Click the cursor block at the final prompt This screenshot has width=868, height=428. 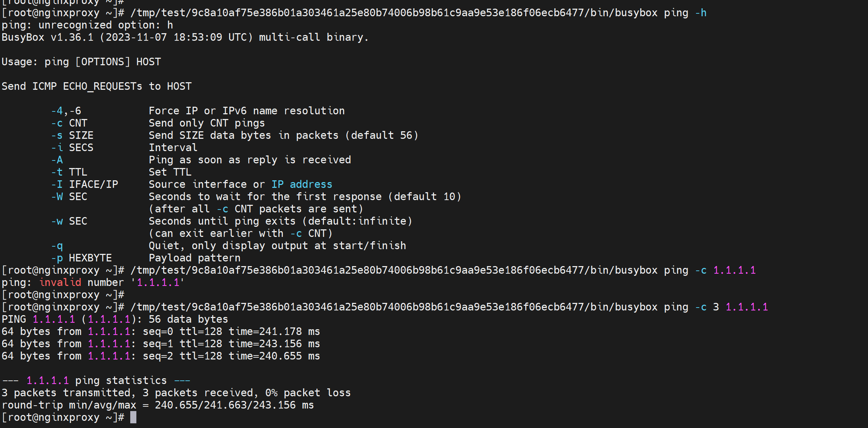coord(133,417)
